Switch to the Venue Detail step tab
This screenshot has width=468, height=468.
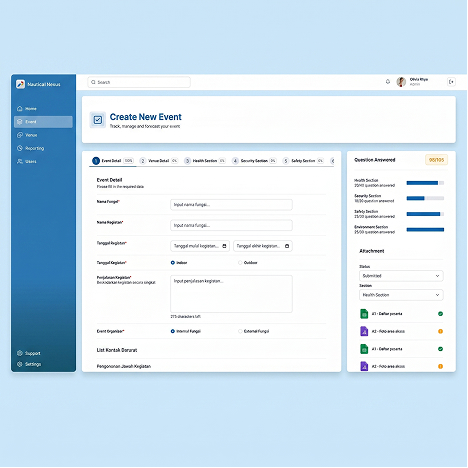click(159, 161)
